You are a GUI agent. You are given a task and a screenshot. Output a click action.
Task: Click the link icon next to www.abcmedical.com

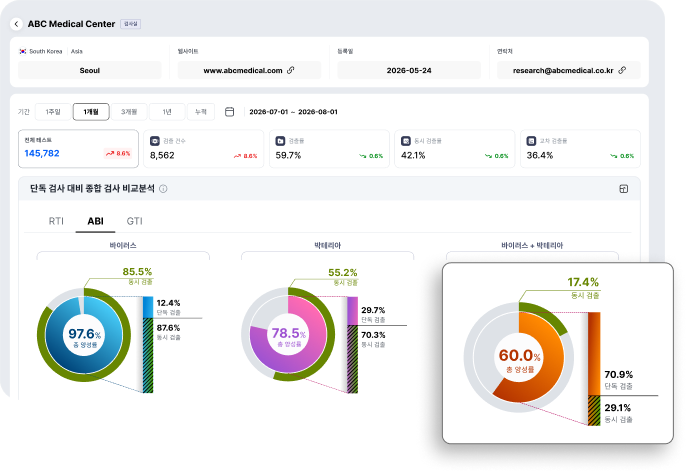point(290,70)
